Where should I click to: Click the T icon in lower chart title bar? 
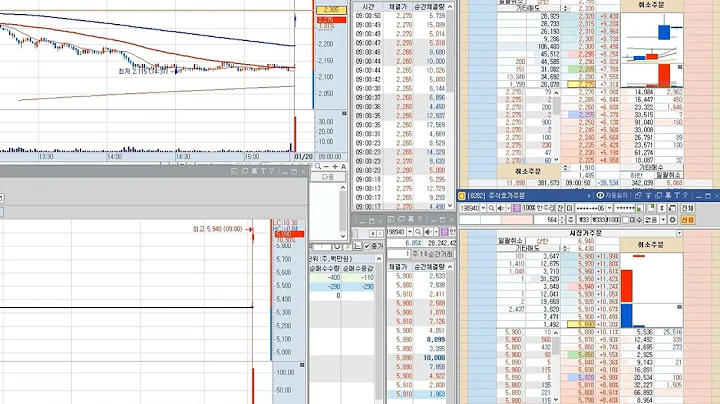(263, 171)
